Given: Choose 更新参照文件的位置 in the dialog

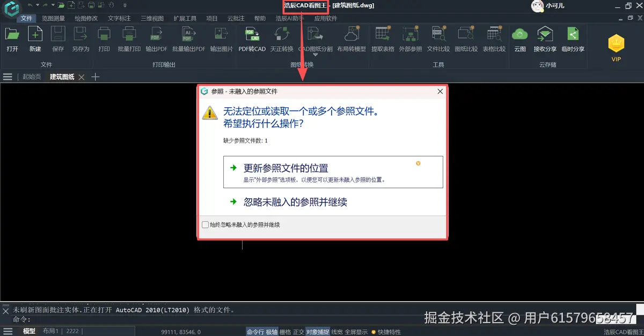Looking at the screenshot, I should pyautogui.click(x=333, y=172).
